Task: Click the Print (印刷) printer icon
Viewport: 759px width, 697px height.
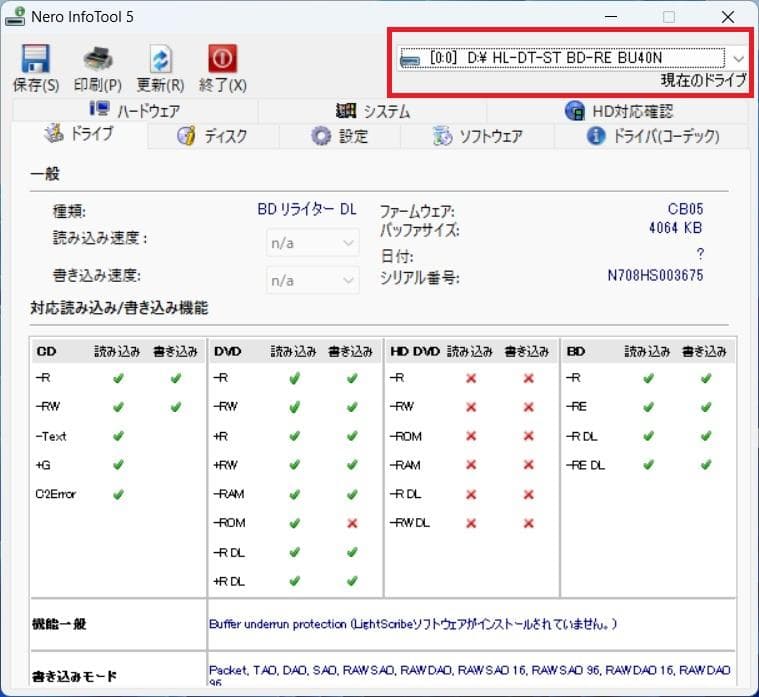Action: tap(98, 59)
